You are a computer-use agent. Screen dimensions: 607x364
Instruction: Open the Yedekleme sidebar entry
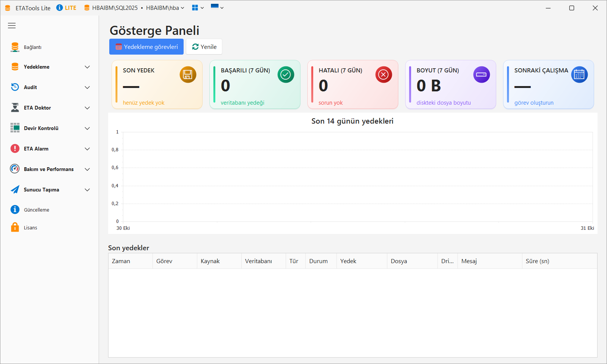tap(49, 67)
